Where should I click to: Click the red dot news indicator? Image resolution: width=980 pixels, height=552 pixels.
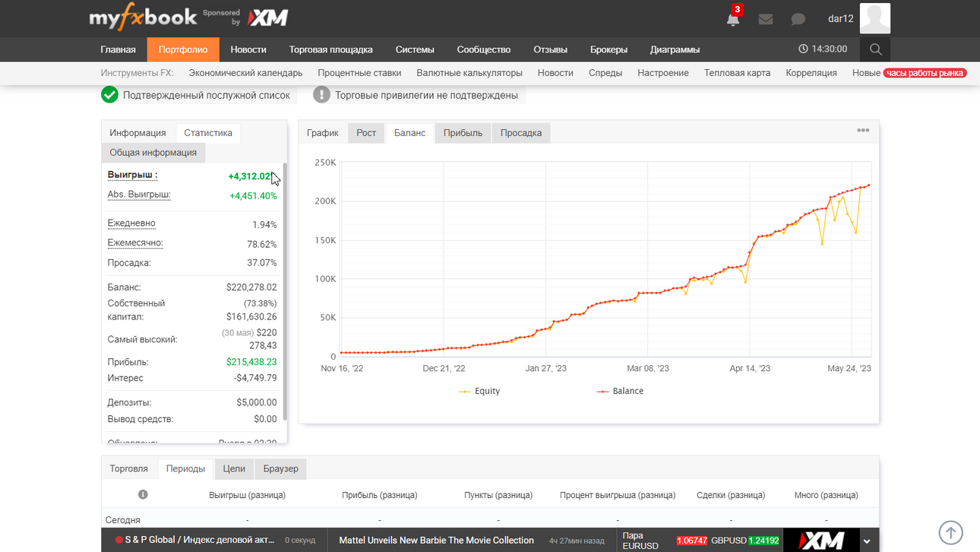click(119, 540)
